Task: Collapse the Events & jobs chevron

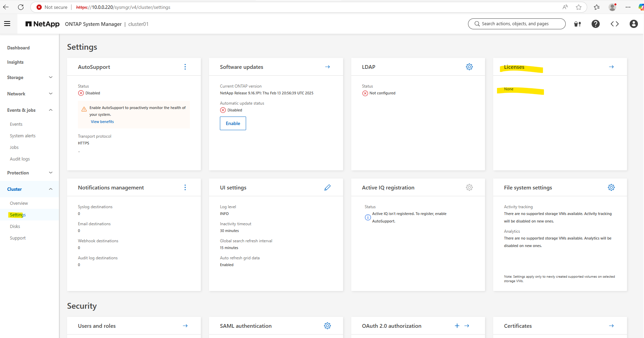Action: (51, 110)
